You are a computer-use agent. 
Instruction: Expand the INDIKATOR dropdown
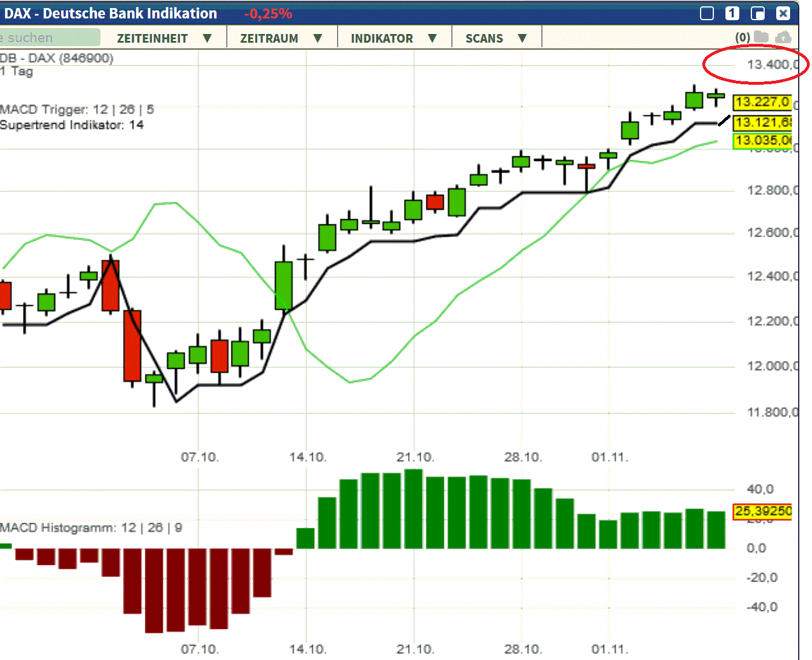tap(394, 39)
